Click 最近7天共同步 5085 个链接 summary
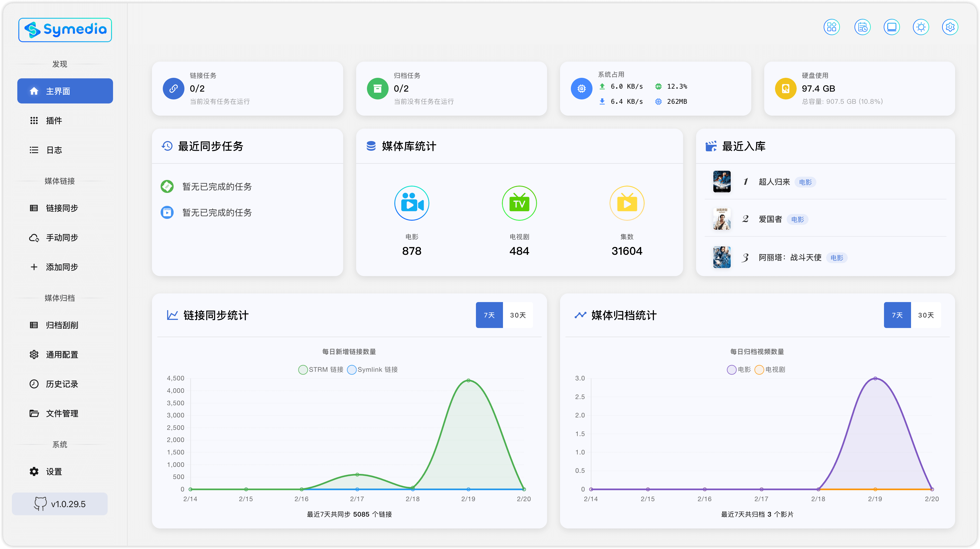 (349, 514)
